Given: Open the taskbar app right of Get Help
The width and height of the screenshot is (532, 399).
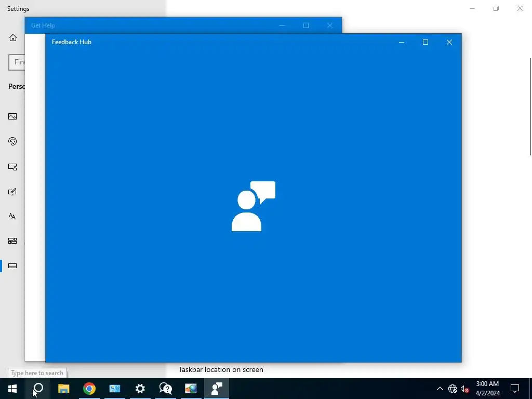Looking at the screenshot, I should coord(191,389).
